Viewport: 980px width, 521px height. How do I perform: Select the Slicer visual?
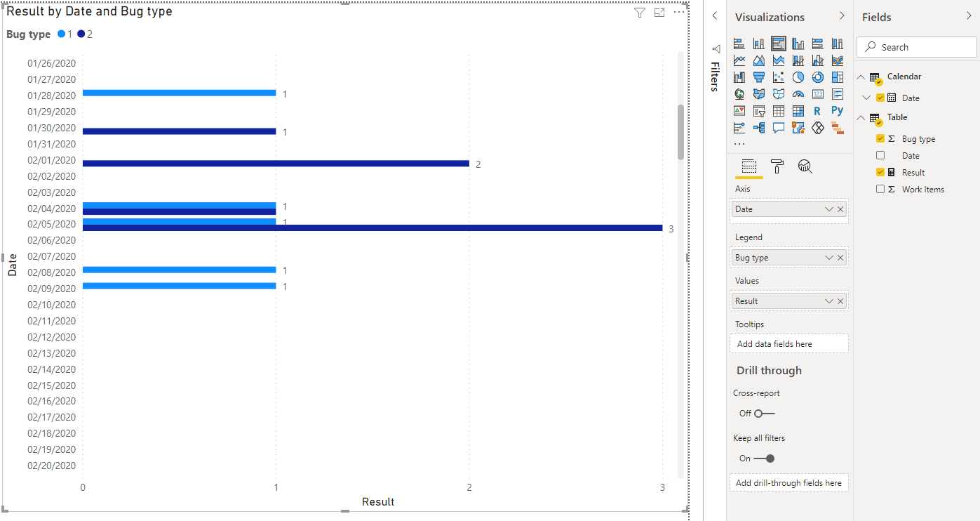(759, 111)
